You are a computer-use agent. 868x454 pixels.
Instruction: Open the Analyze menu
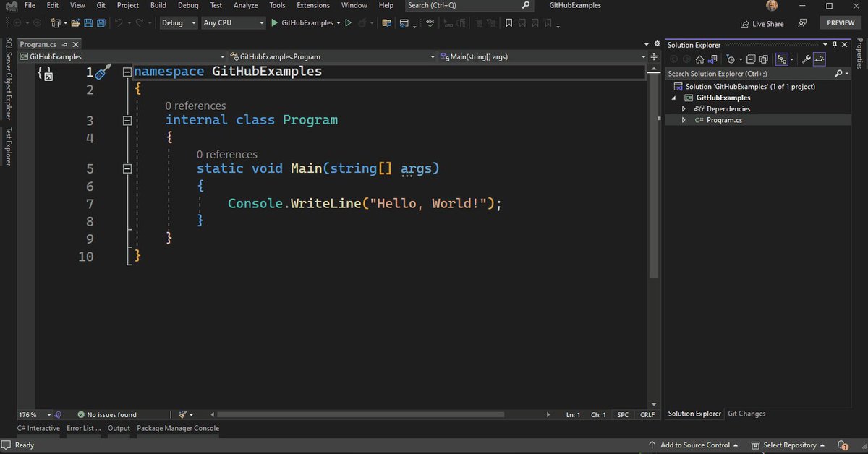(x=246, y=5)
